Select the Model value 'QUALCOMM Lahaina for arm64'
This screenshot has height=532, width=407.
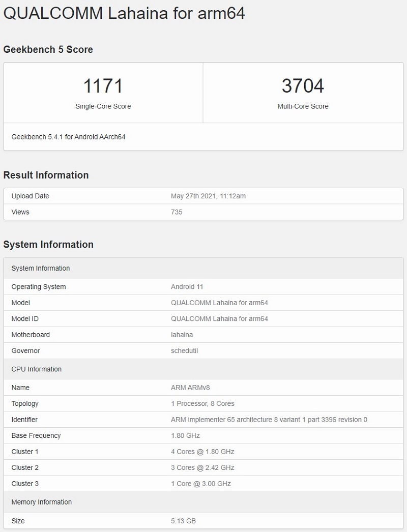tap(219, 303)
